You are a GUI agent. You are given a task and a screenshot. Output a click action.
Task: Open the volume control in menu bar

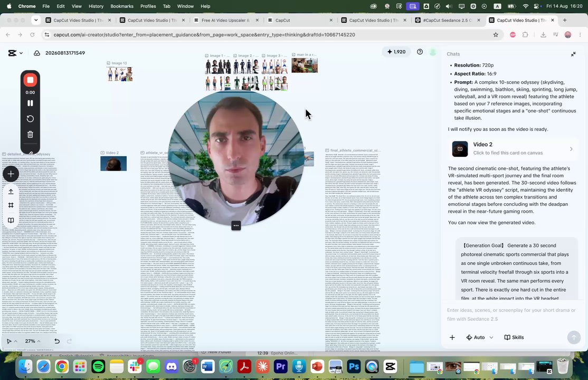[449, 6]
